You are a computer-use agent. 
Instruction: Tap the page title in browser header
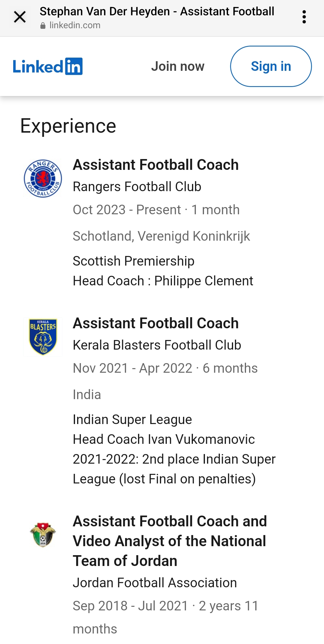coord(157,11)
